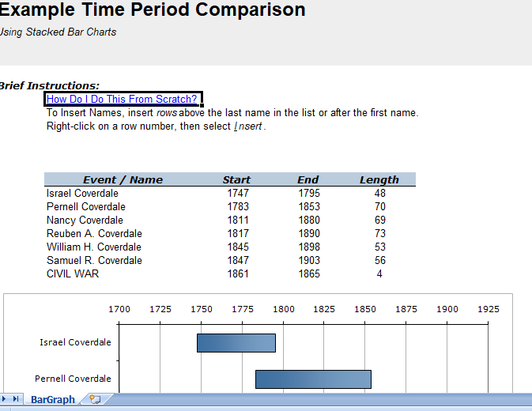Select start year 1847 cell
This screenshot has height=411, width=532.
pyautogui.click(x=238, y=261)
